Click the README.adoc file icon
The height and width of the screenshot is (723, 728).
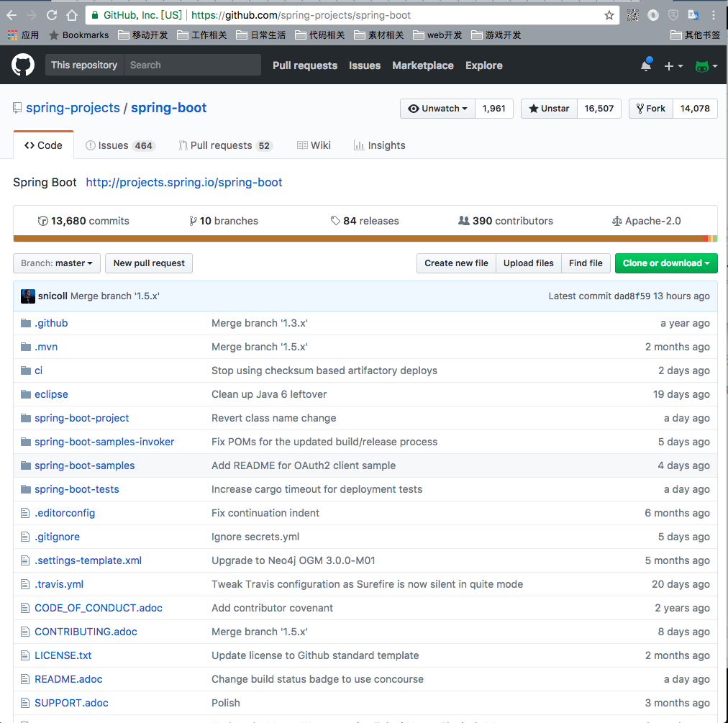point(25,679)
